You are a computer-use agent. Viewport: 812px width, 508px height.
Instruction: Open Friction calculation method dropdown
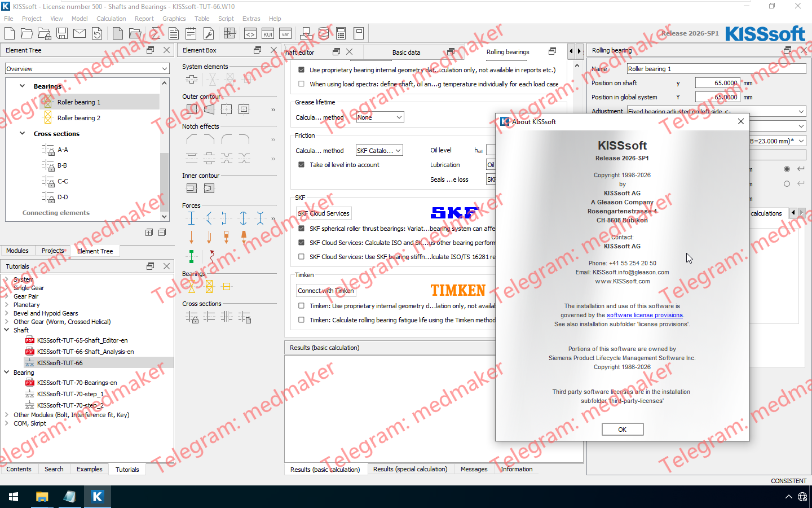point(379,151)
